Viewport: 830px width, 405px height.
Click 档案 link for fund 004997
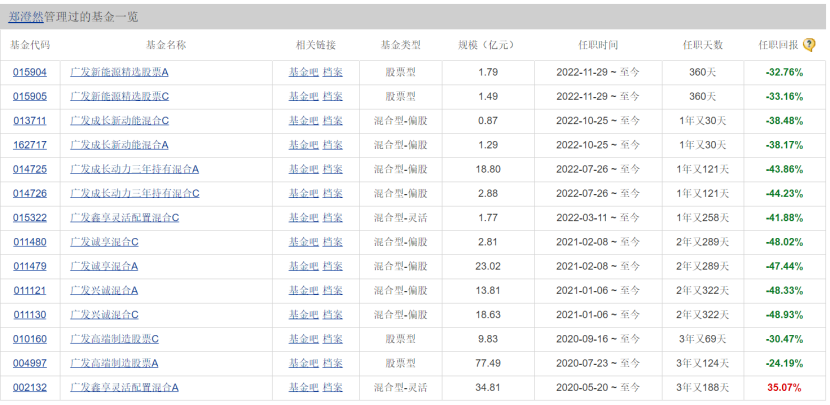click(332, 363)
